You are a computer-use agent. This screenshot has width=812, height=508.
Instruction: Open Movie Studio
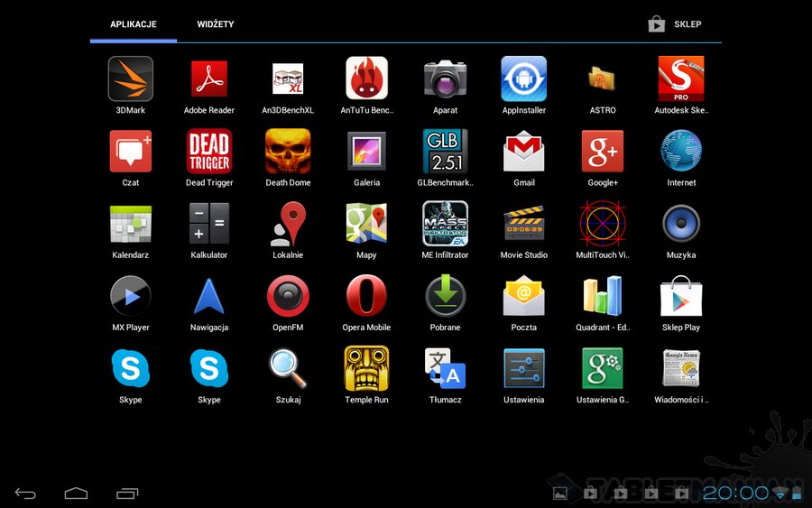pyautogui.click(x=524, y=224)
